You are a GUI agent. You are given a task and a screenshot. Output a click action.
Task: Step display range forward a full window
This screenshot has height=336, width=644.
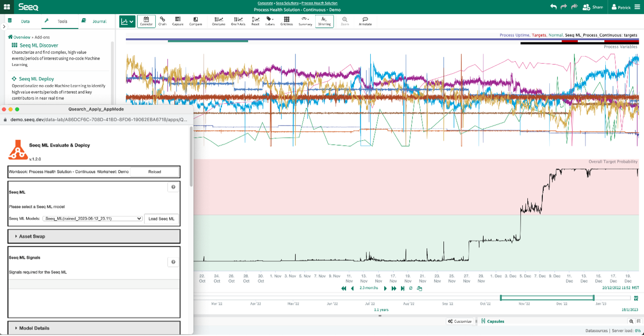pos(394,288)
